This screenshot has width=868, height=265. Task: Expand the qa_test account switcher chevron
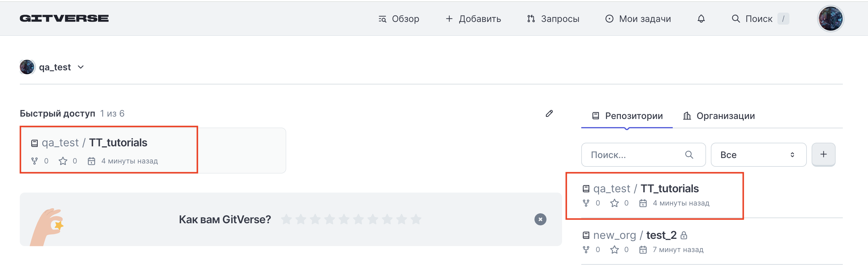(x=81, y=67)
